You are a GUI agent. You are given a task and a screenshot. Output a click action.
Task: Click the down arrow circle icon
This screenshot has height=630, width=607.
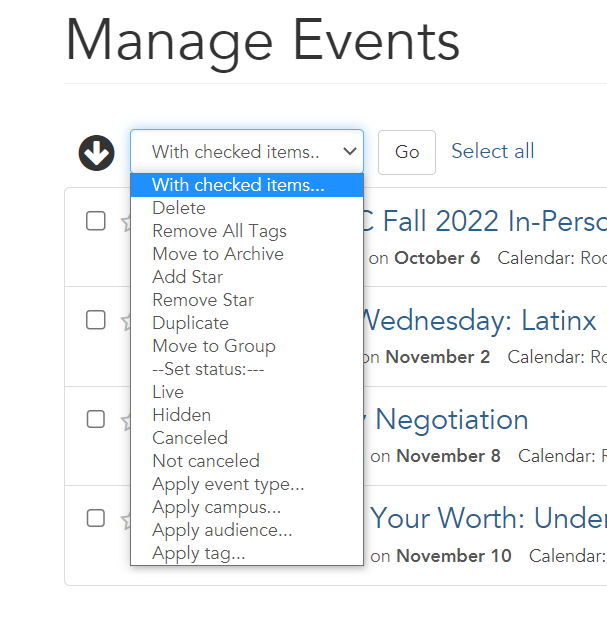click(96, 153)
